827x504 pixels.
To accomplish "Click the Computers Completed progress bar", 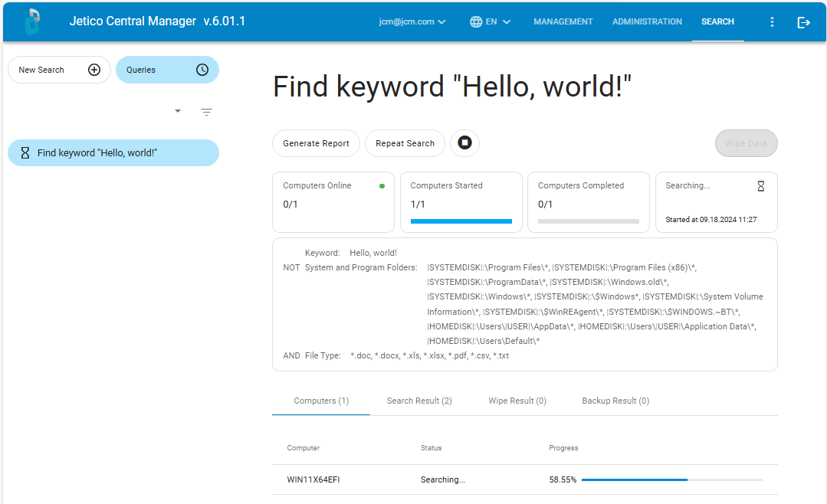I will pos(589,221).
